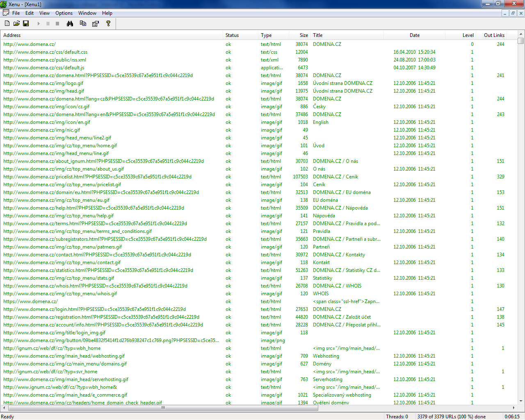Click the vertical scrollbar down arrow
525x420 pixels.
tap(521, 401)
